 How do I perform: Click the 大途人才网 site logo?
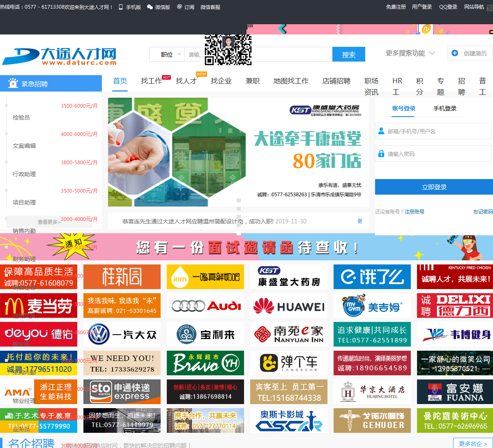59,56
